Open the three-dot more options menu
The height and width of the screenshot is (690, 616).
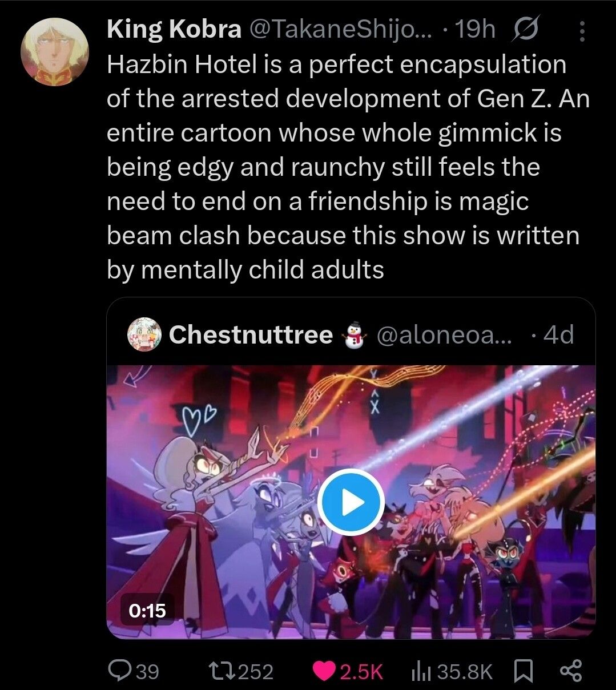582,31
